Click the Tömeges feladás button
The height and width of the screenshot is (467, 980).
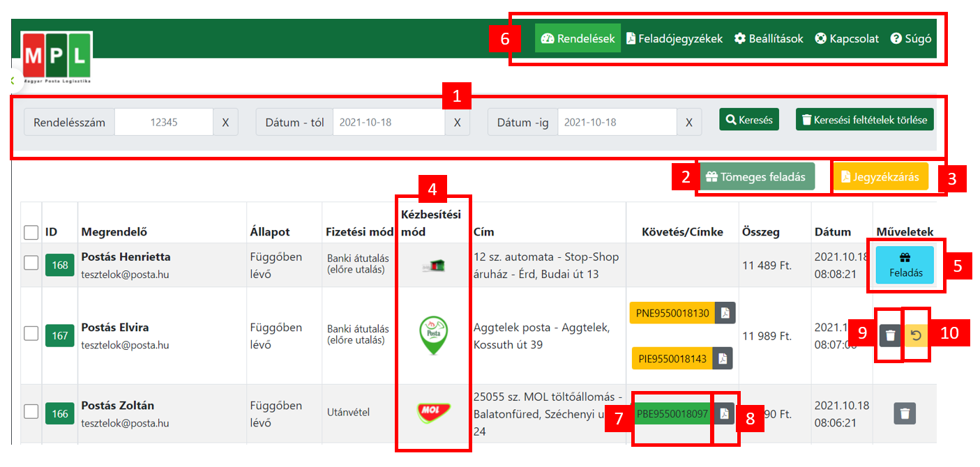(x=757, y=176)
